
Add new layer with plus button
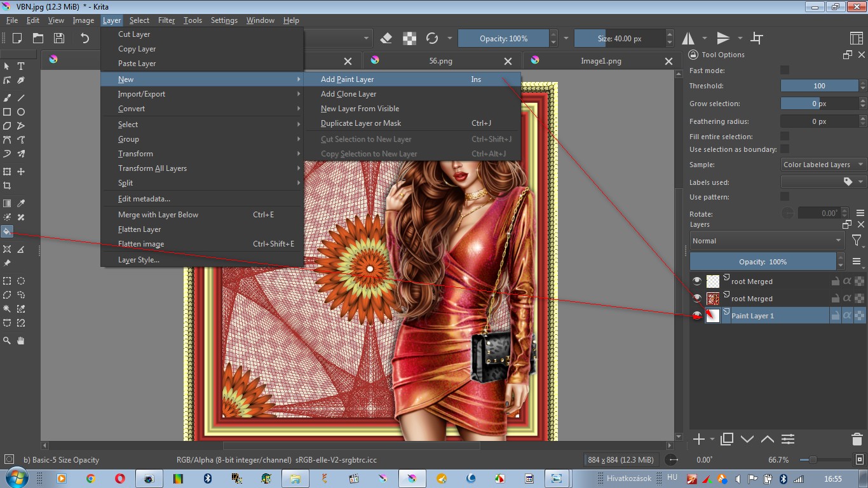tap(698, 439)
